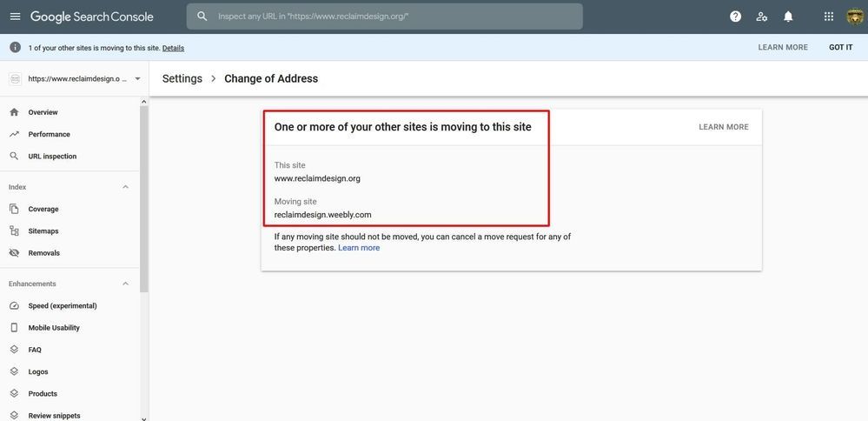Click the property favicon icon

point(15,78)
